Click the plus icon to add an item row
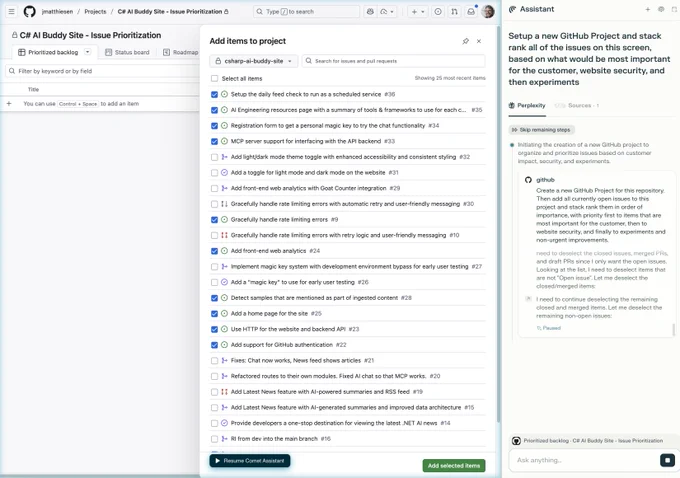The height and width of the screenshot is (478, 680). point(9,104)
